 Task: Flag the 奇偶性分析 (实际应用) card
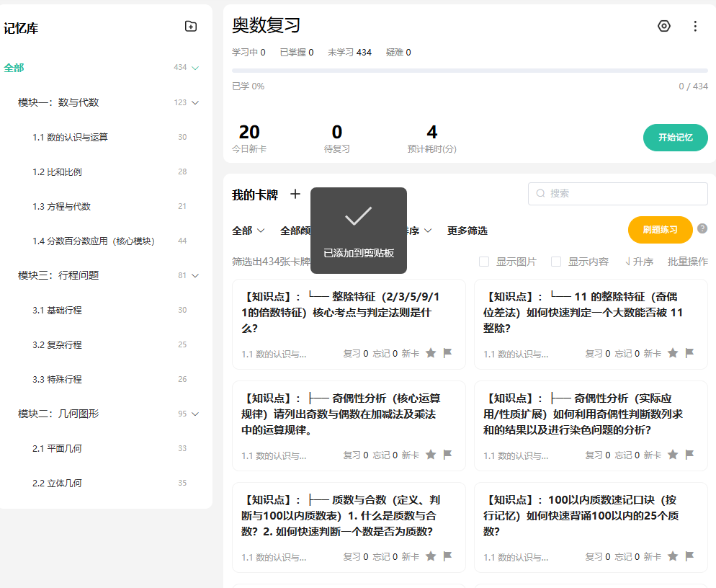(689, 455)
